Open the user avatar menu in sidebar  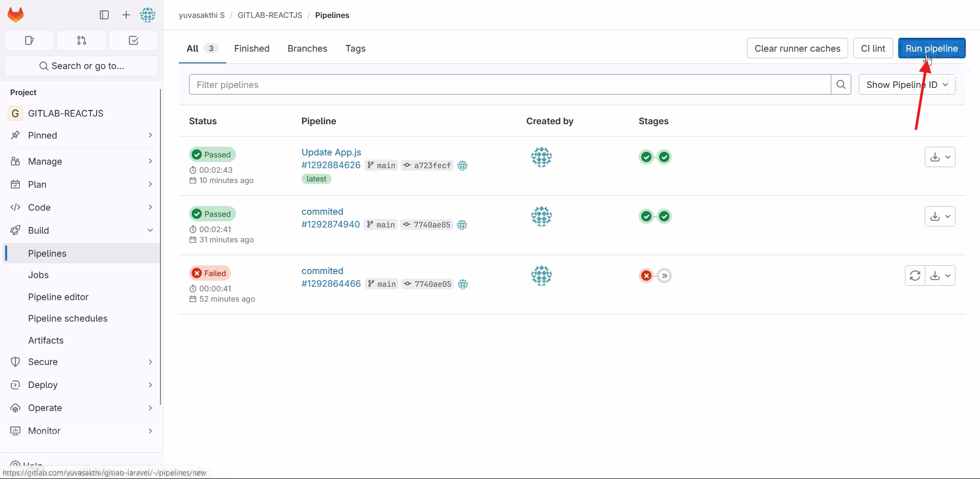[x=148, y=15]
